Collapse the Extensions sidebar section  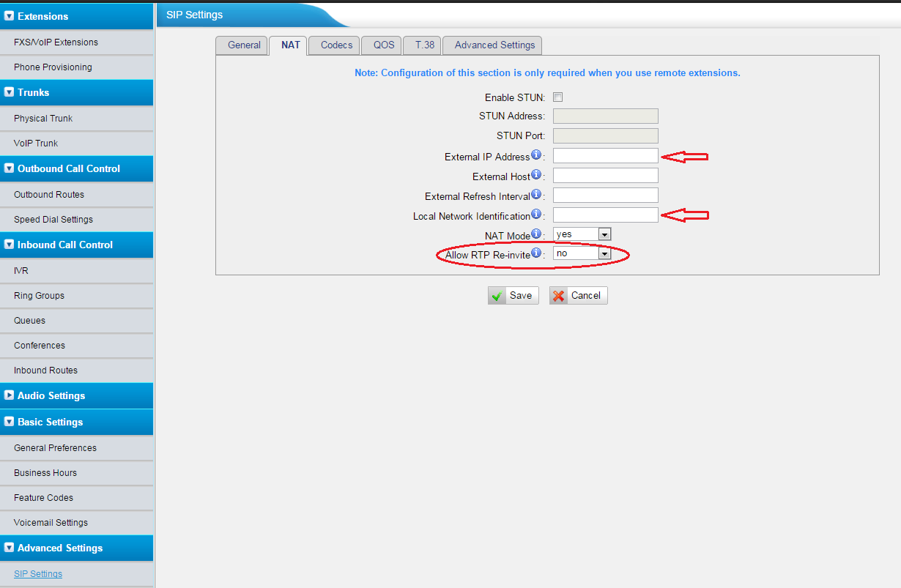pos(10,16)
